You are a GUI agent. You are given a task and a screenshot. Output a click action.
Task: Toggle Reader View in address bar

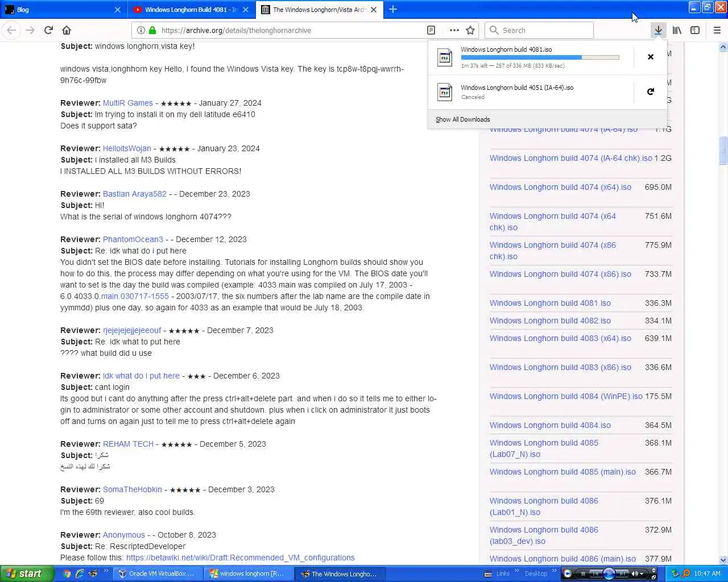(431, 30)
